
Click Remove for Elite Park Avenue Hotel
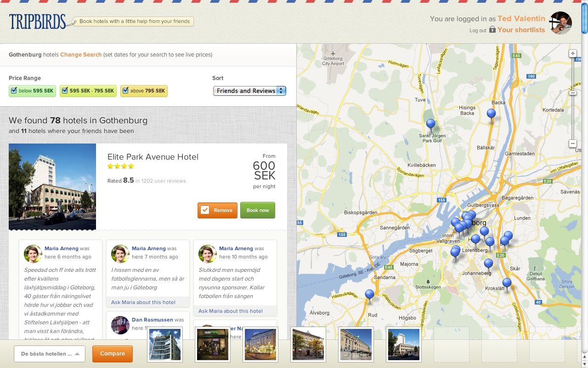pyautogui.click(x=217, y=210)
